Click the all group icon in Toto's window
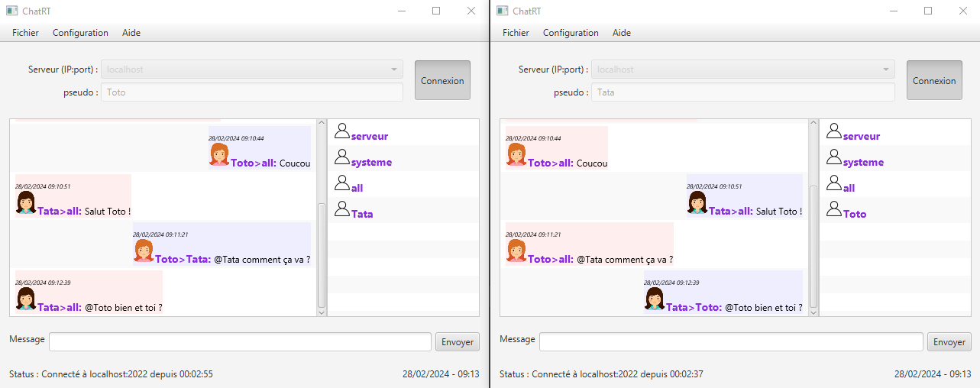Screen dimensions: 980x388 pos(341,183)
